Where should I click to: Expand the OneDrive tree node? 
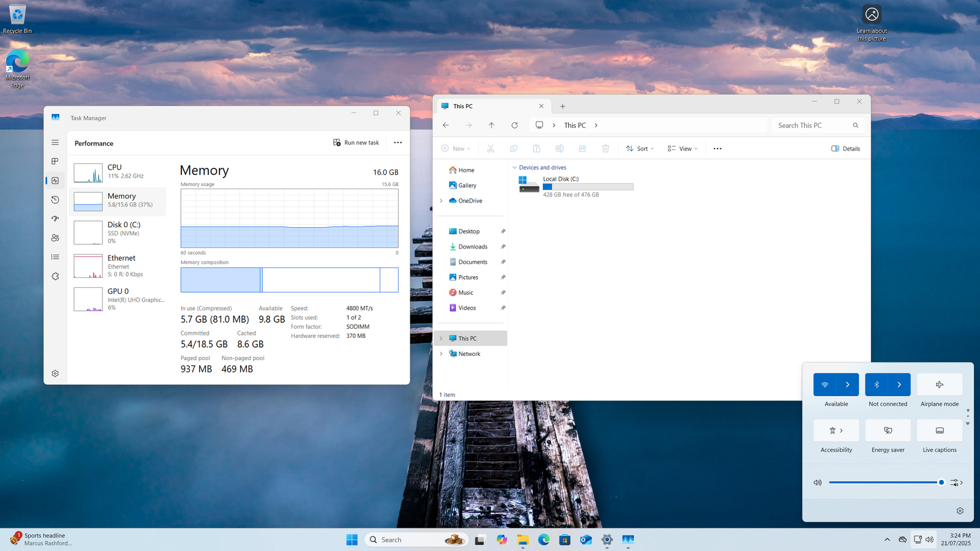click(441, 201)
